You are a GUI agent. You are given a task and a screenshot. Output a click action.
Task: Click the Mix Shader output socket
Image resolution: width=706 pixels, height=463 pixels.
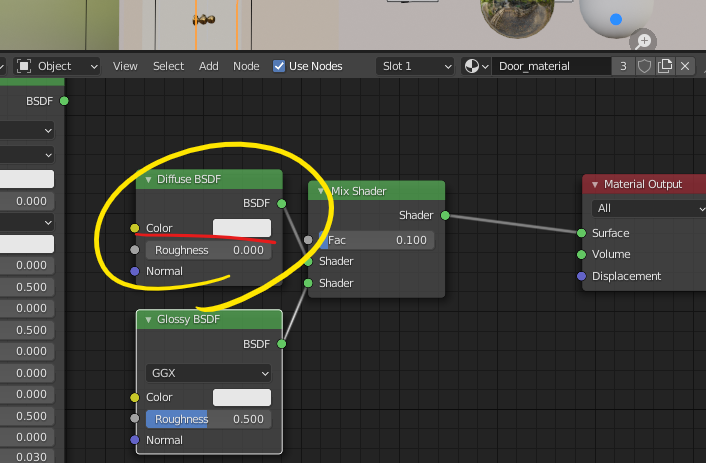[445, 215]
